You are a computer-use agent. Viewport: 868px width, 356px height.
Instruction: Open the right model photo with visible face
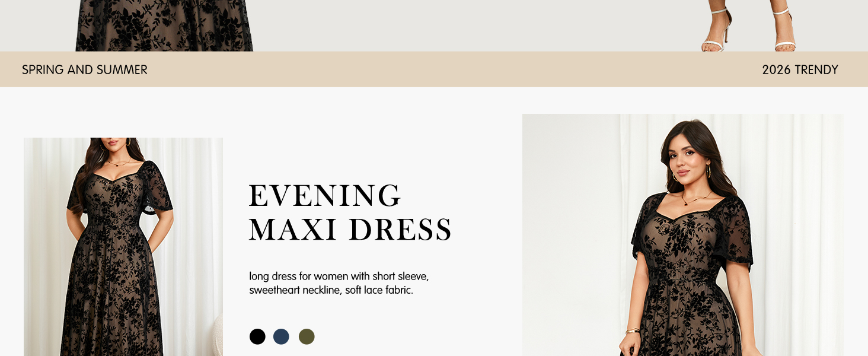(x=682, y=235)
